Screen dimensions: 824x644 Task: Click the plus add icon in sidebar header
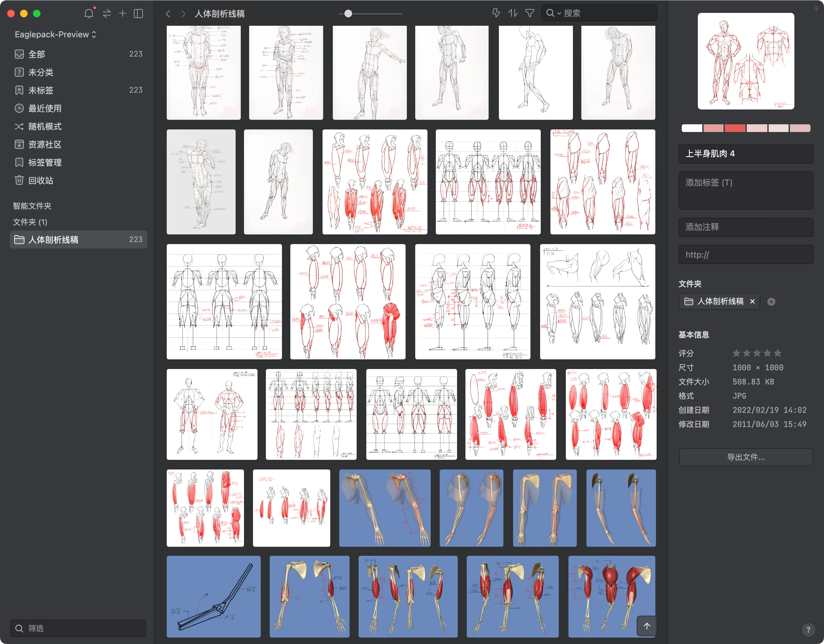click(123, 14)
